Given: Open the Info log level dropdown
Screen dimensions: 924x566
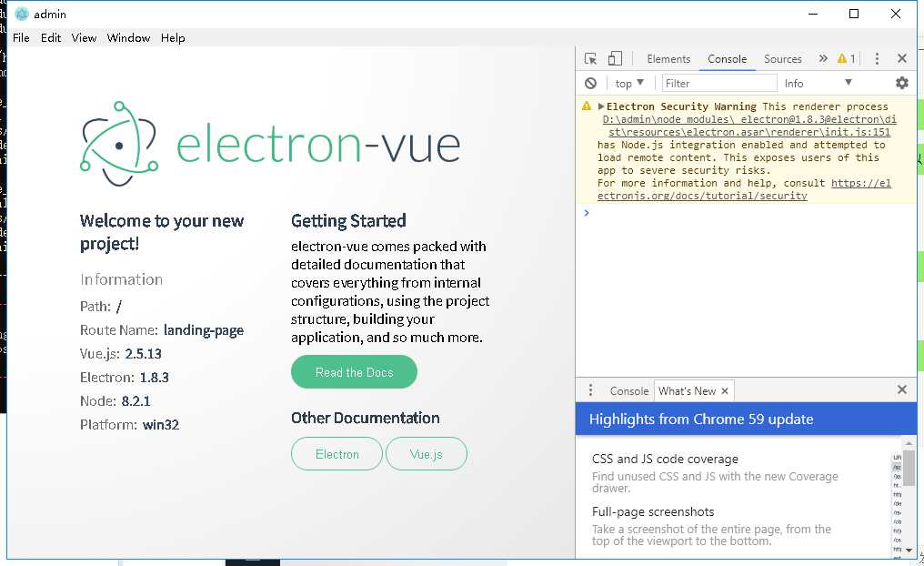Looking at the screenshot, I should pos(818,83).
